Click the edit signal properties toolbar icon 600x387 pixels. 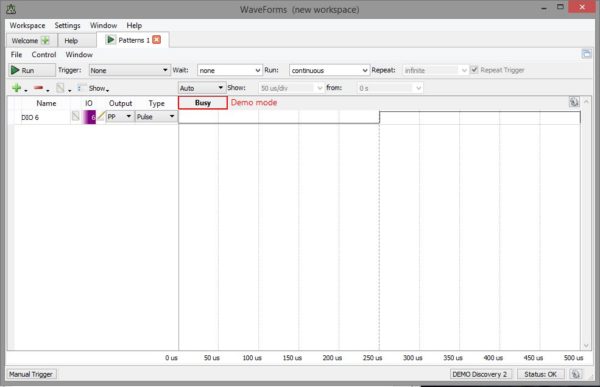click(x=60, y=88)
